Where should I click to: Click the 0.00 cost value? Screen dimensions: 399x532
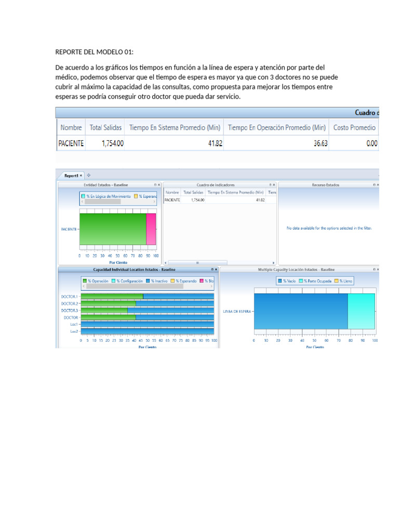coord(372,143)
